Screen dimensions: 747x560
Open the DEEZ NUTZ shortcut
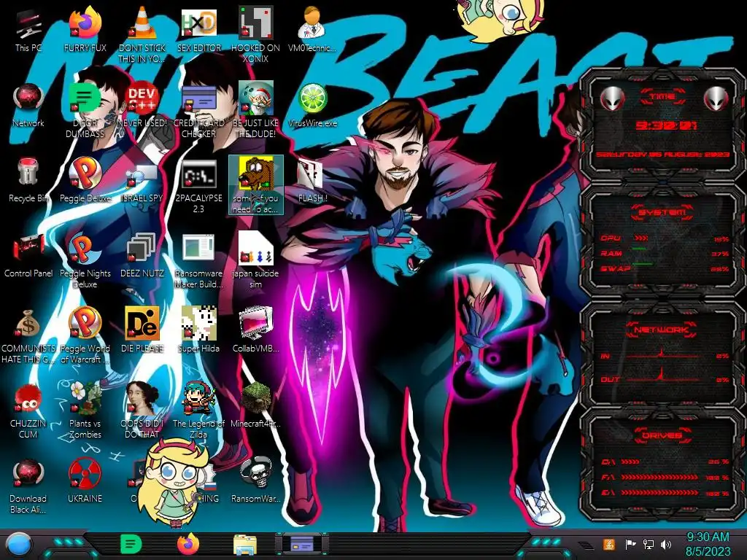[142, 256]
